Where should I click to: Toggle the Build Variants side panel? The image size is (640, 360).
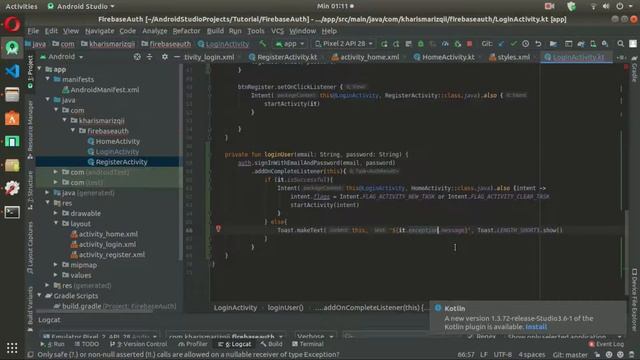[x=30, y=309]
